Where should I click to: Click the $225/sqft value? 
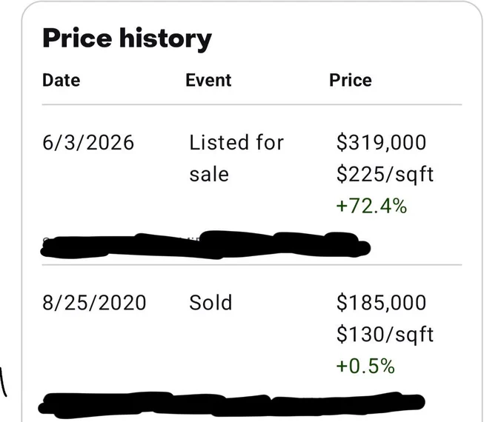(385, 175)
